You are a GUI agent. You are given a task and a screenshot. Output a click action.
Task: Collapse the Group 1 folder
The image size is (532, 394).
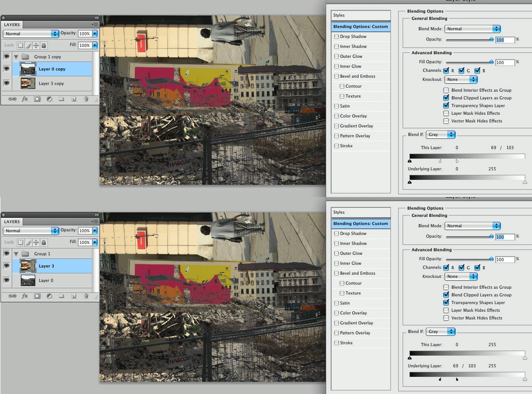pyautogui.click(x=16, y=254)
